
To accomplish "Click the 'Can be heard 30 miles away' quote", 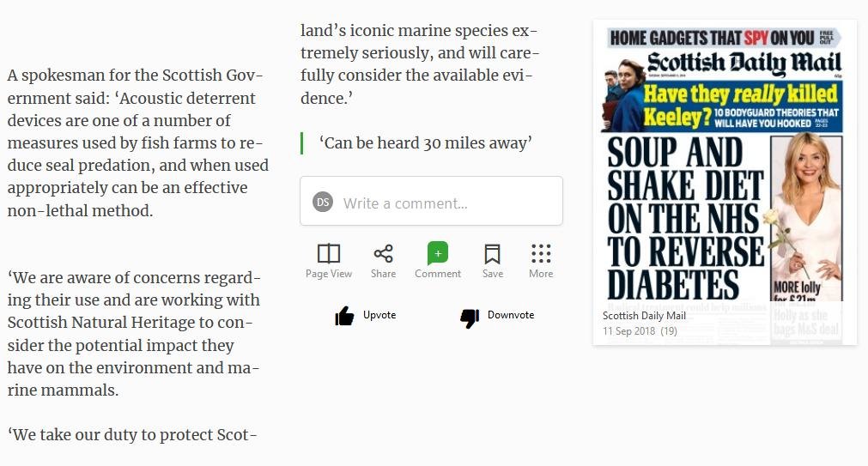I will (425, 142).
